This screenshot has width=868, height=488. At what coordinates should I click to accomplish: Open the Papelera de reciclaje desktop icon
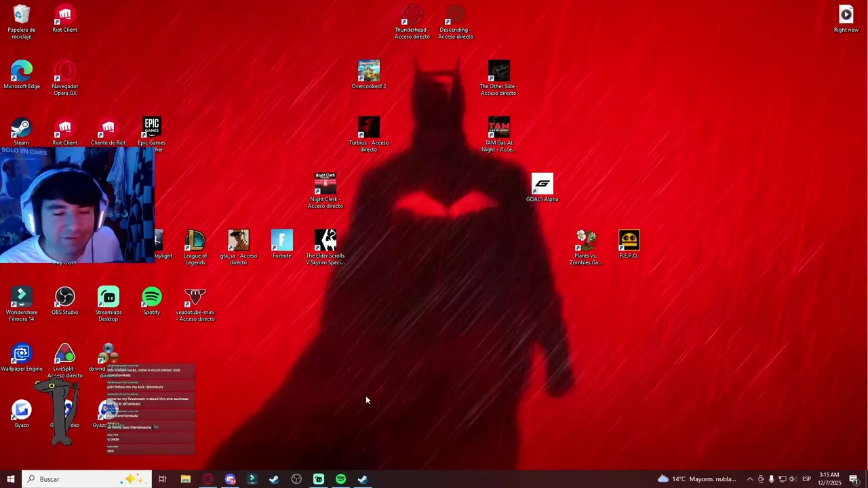coord(22,22)
